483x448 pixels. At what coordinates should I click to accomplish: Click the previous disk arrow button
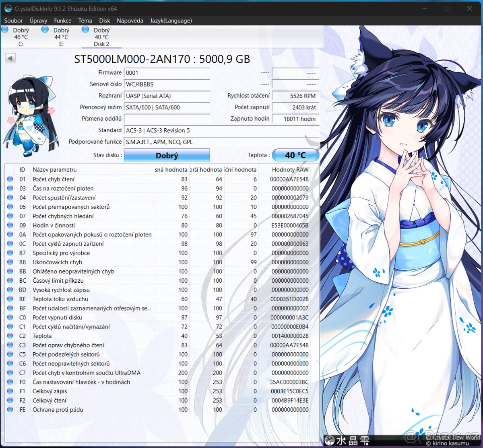10,58
